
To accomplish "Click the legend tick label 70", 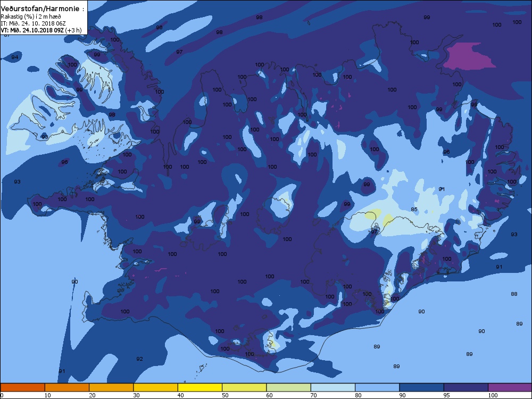I will click(313, 395).
